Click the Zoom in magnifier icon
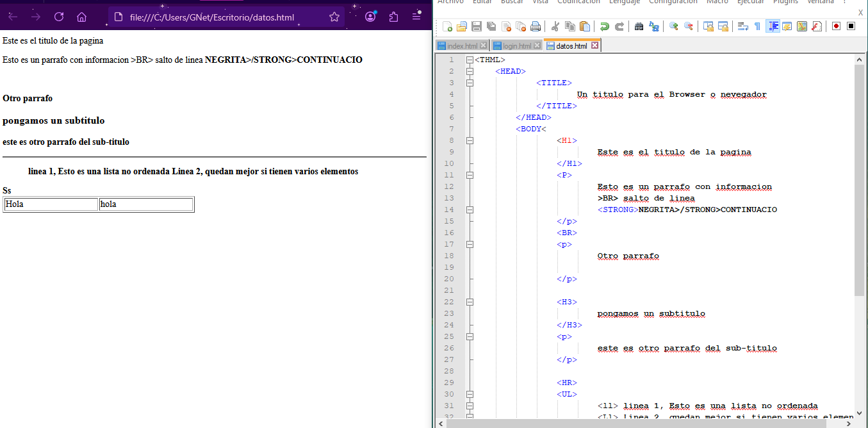The width and height of the screenshot is (868, 428). coord(673,26)
